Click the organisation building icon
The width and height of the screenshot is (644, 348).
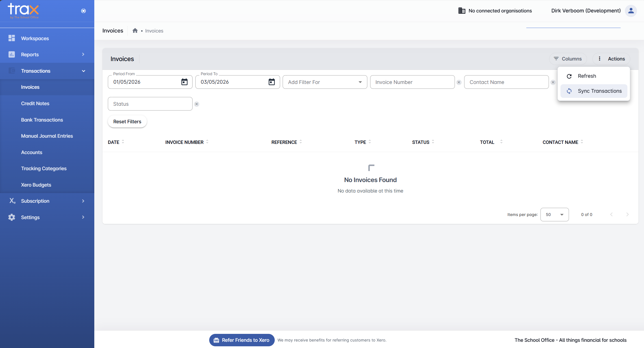pos(462,11)
